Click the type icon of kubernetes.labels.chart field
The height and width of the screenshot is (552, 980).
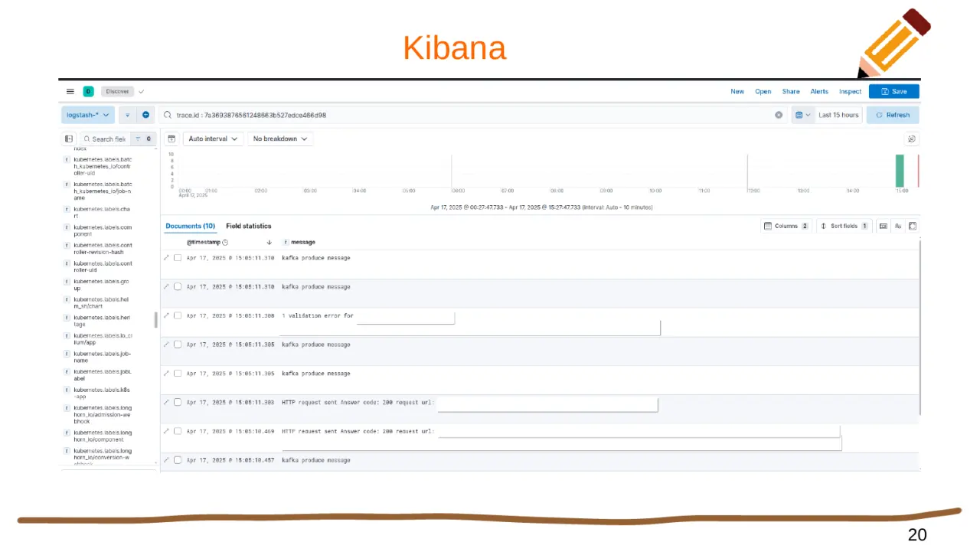click(67, 209)
